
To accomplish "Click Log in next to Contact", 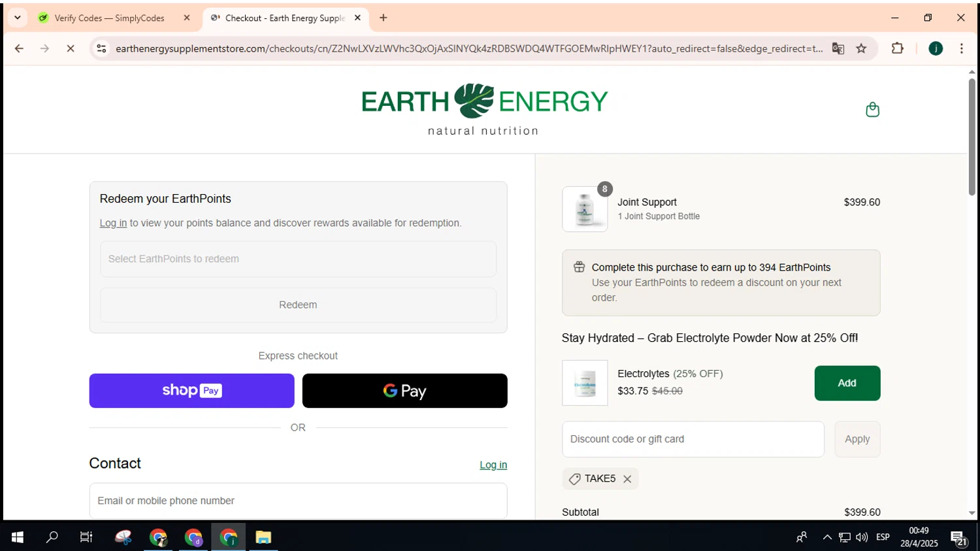I will 493,465.
